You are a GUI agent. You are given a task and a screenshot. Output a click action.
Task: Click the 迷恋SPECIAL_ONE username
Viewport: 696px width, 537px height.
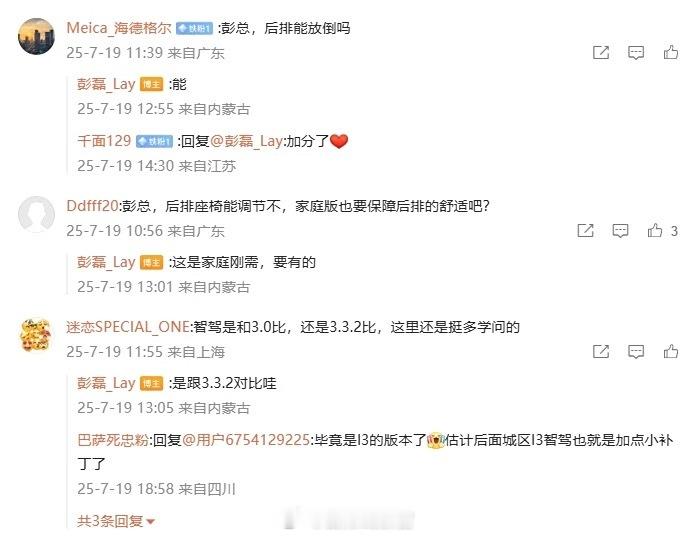[128, 327]
